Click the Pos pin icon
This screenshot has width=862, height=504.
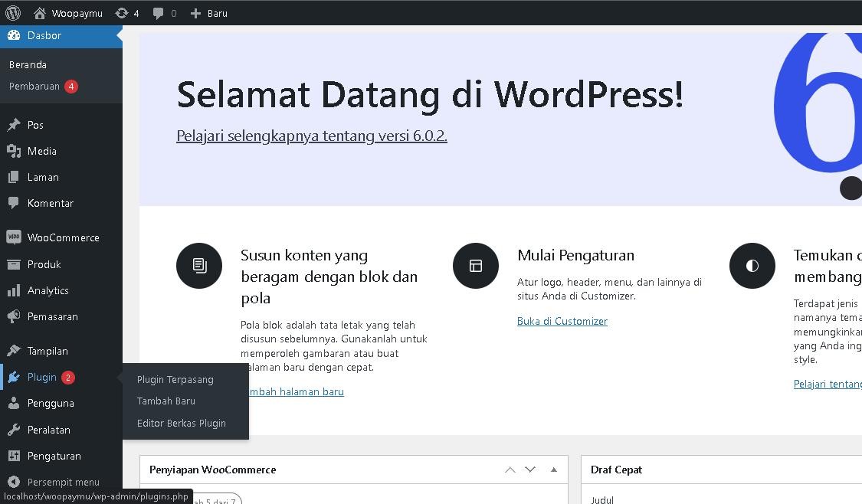[x=14, y=125]
